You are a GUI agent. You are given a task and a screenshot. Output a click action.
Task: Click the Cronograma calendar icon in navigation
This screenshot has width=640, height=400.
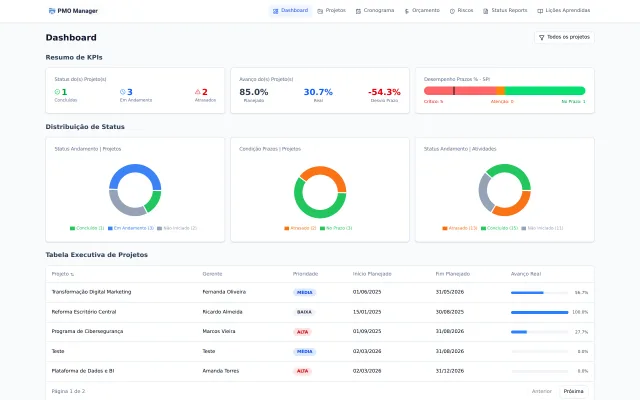[358, 11]
